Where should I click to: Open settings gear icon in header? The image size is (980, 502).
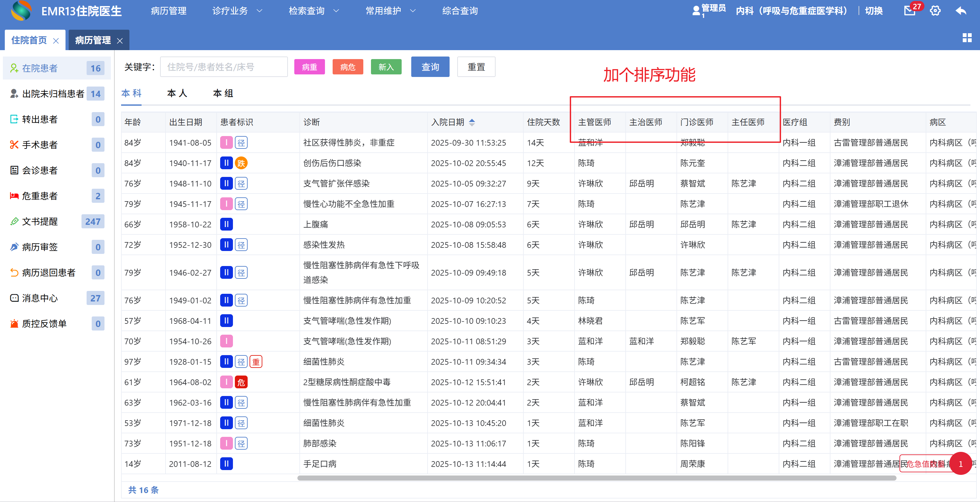[936, 11]
